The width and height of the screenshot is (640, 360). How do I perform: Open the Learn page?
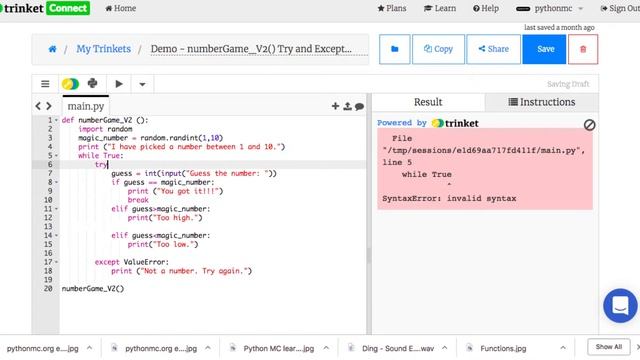[440, 8]
